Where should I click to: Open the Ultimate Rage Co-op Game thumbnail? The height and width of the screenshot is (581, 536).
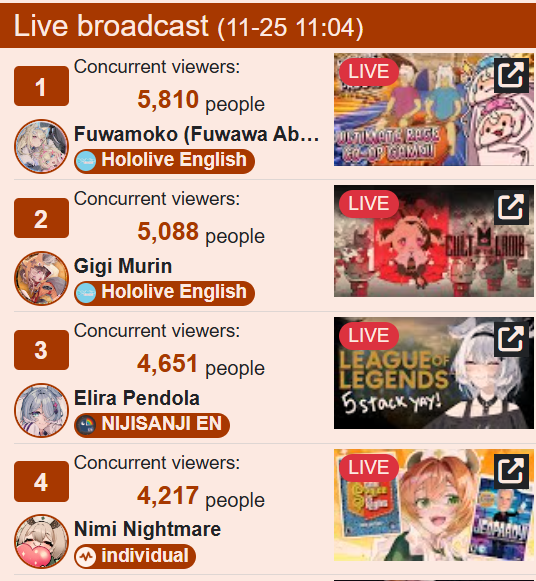[x=434, y=109]
